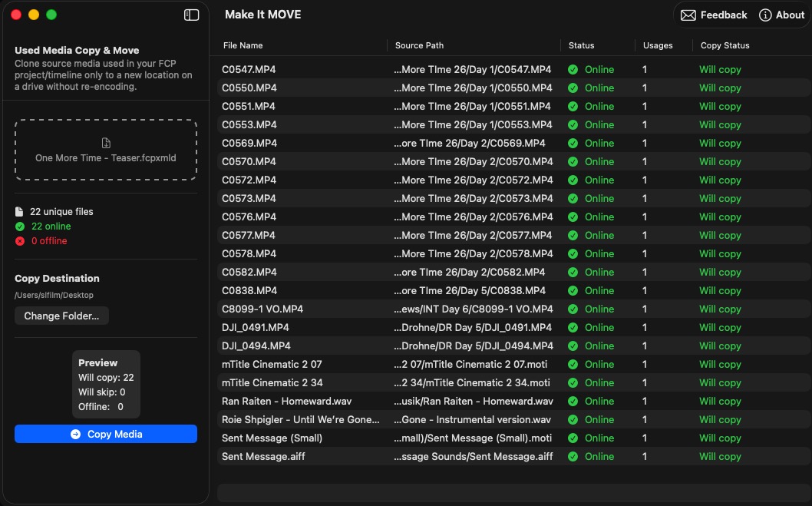Click the online checkmark for C0572.MP4
This screenshot has width=812, height=506.
tap(573, 180)
